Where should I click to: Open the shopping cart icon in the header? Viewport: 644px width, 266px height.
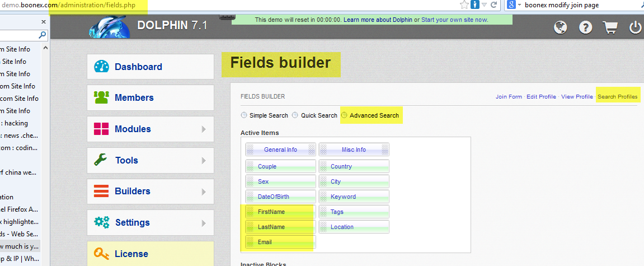point(610,27)
